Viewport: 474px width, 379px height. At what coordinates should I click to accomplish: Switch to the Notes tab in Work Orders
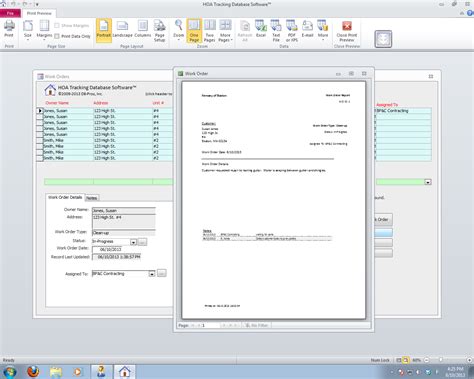(x=91, y=198)
